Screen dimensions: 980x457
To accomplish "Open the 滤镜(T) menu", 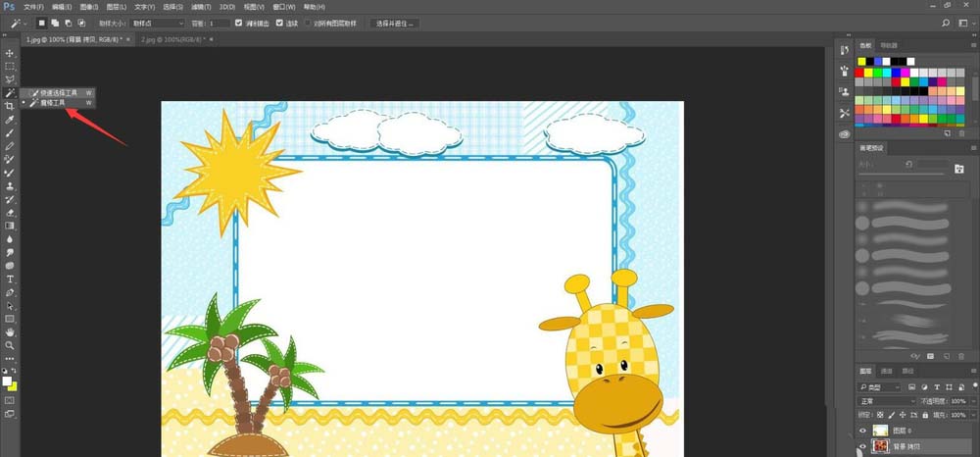I will tap(201, 7).
